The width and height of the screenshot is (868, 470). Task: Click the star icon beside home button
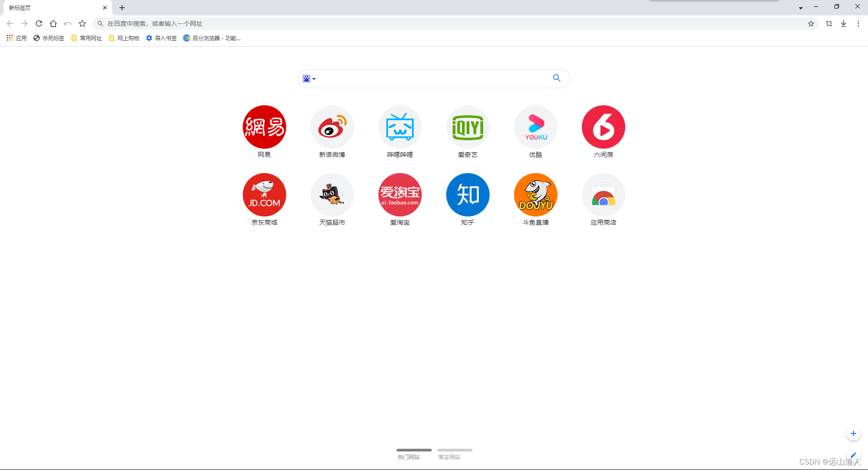click(x=82, y=23)
